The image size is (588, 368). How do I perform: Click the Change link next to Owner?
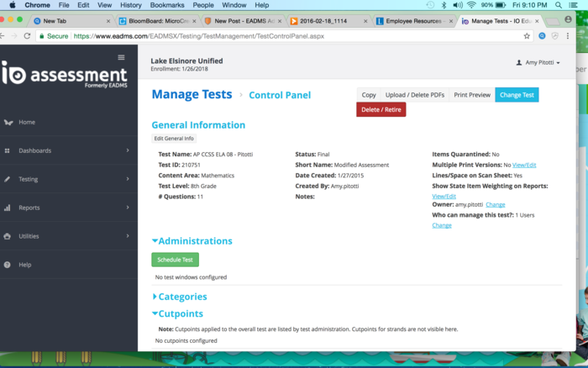point(496,204)
